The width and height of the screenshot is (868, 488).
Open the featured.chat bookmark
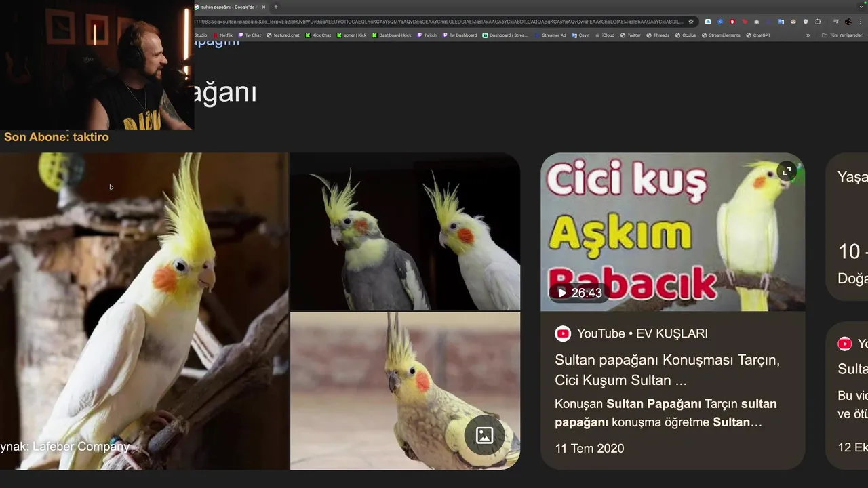tap(283, 35)
